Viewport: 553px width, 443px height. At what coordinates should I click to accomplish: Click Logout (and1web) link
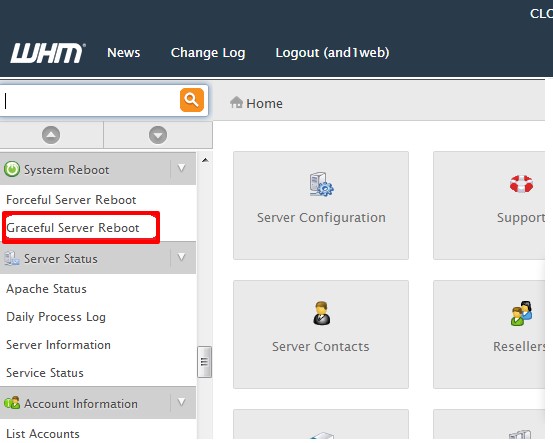point(333,53)
